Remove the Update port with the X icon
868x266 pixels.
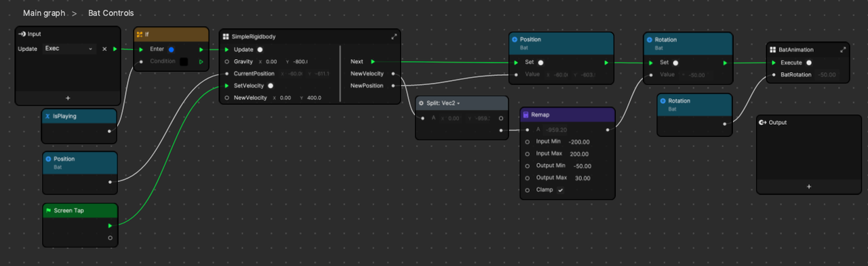point(104,49)
